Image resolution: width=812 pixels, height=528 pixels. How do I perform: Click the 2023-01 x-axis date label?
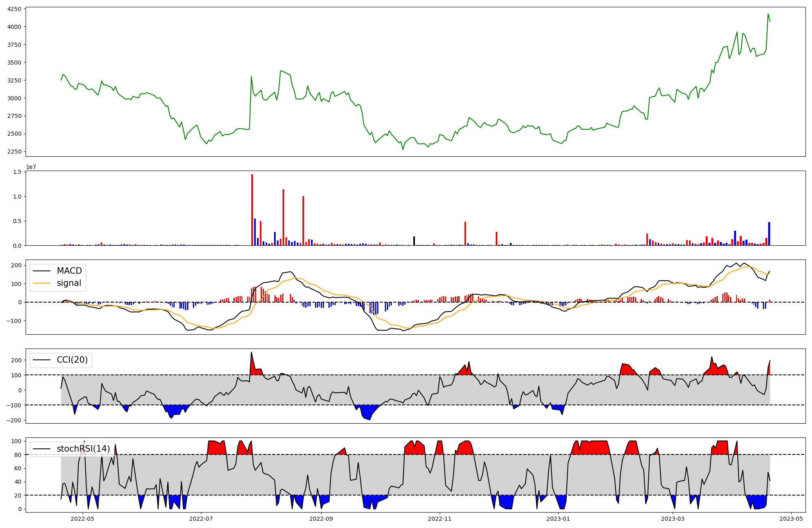click(x=558, y=519)
